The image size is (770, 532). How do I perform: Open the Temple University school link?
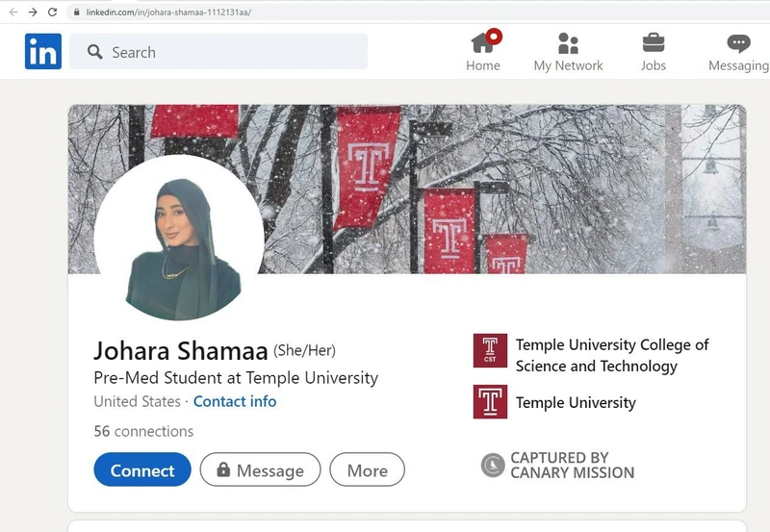pyautogui.click(x=576, y=402)
